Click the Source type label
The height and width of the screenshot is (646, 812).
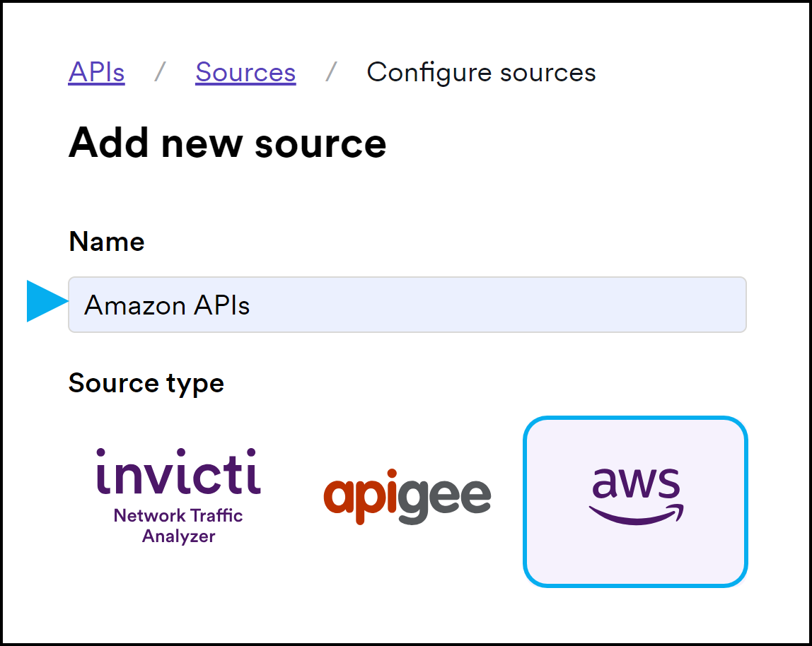146,384
